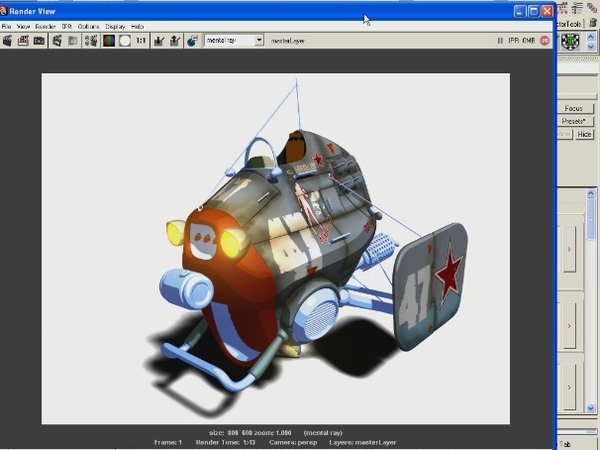Close the IPR file with the red button
600x450 pixels.
(x=545, y=41)
